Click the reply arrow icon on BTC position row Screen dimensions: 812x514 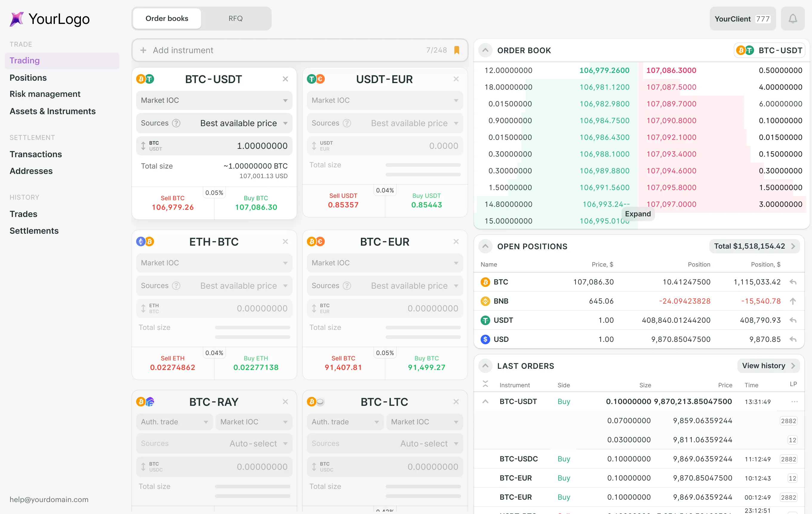[x=793, y=282]
